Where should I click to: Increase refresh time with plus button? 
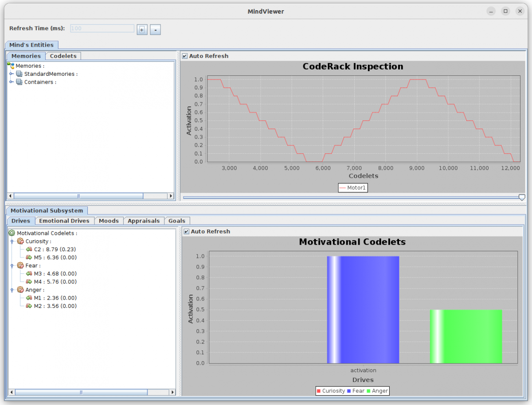point(142,30)
